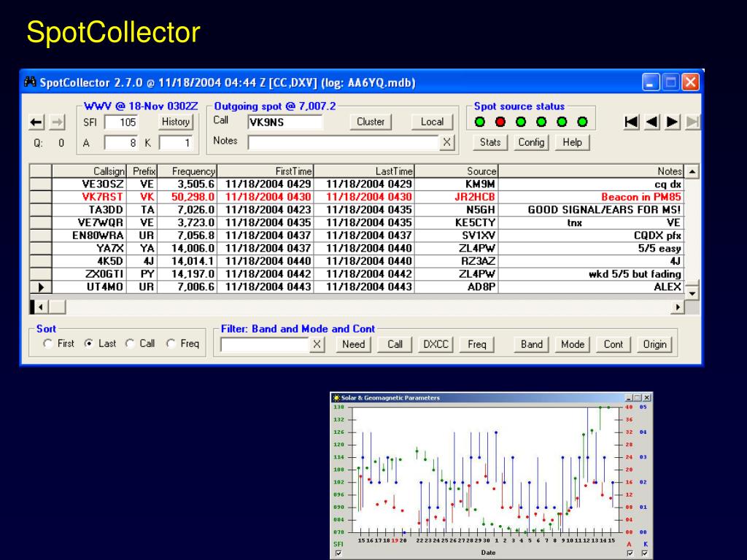Click the Cont filter button
The width and height of the screenshot is (747, 560).
[x=613, y=344]
